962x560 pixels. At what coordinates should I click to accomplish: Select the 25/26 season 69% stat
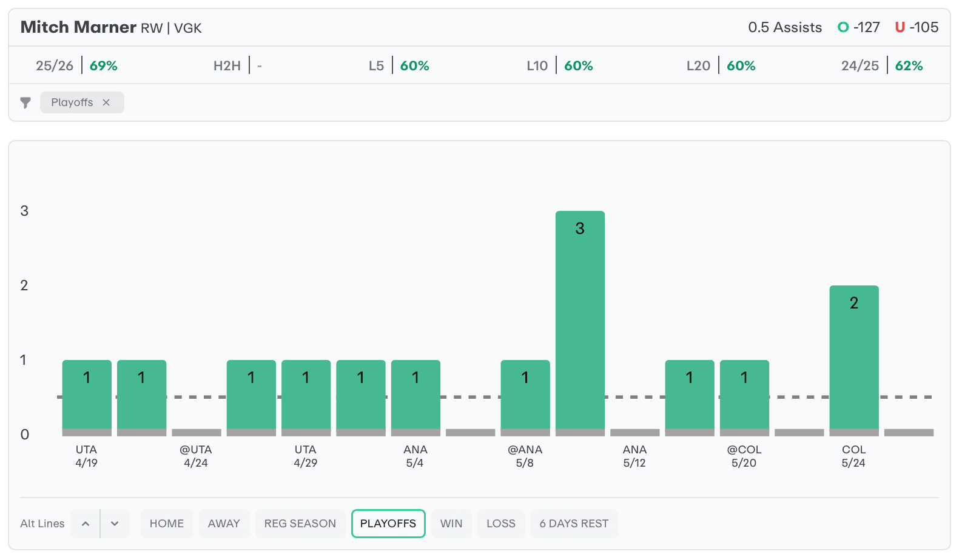click(x=76, y=65)
